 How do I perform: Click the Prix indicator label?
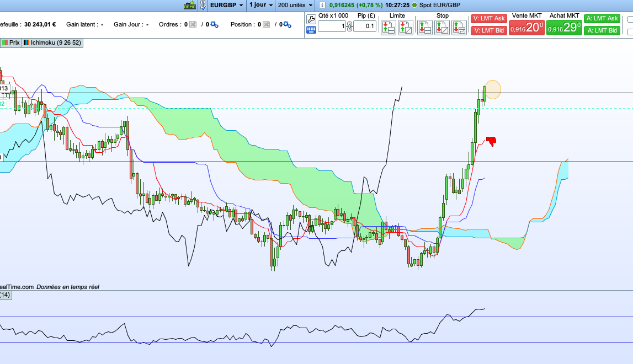[14, 43]
